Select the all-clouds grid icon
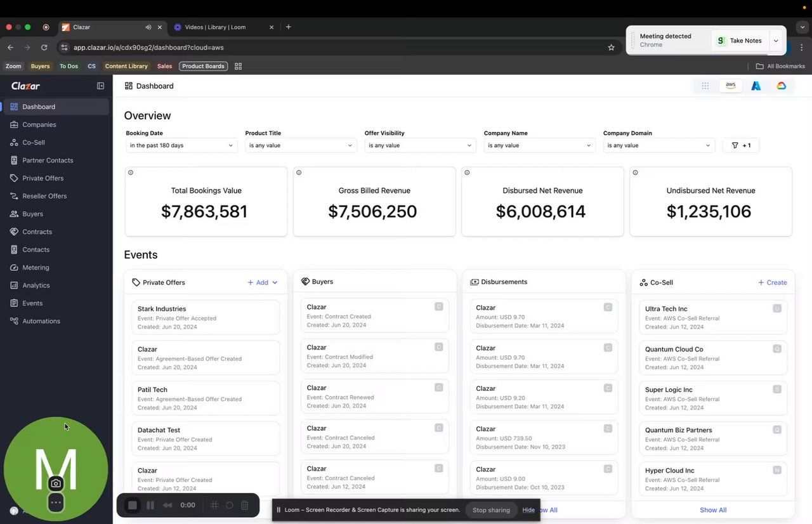 tap(705, 86)
